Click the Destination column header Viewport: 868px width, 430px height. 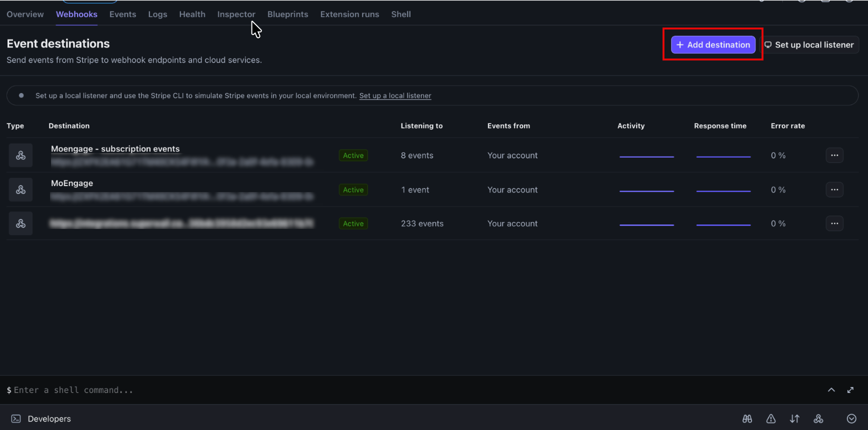pos(69,126)
